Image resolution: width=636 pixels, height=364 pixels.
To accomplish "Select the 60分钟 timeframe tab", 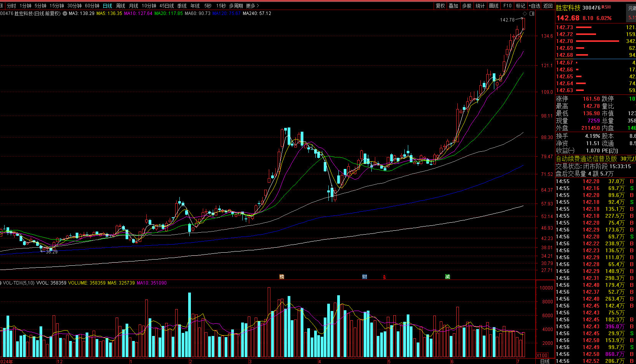I will [x=92, y=6].
